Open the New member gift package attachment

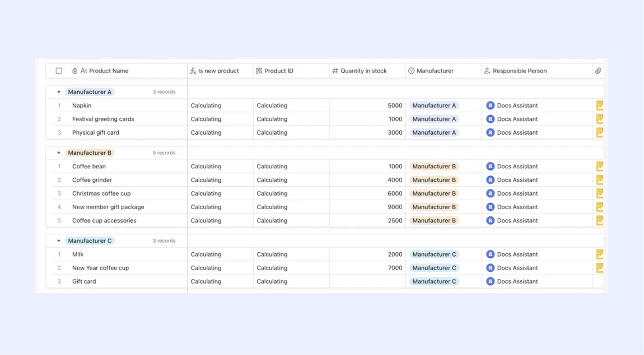pos(599,207)
